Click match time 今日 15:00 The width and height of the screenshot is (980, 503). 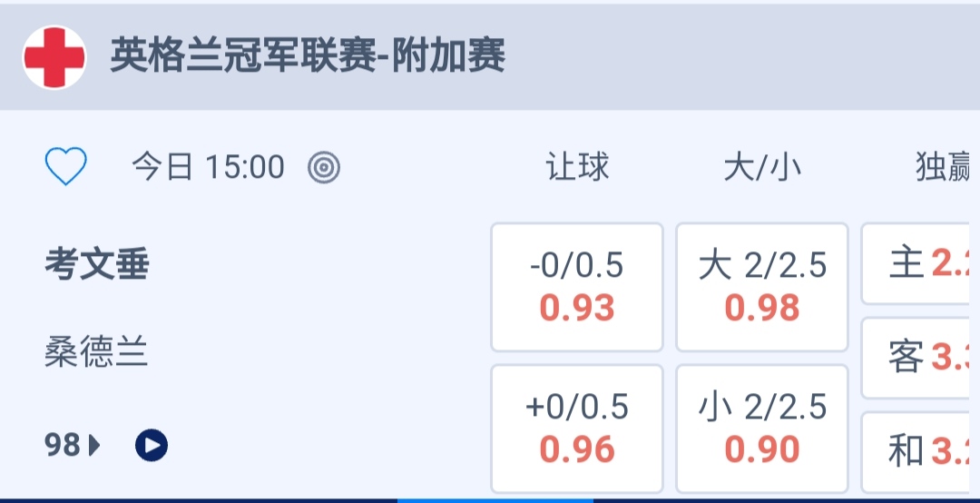coord(208,167)
